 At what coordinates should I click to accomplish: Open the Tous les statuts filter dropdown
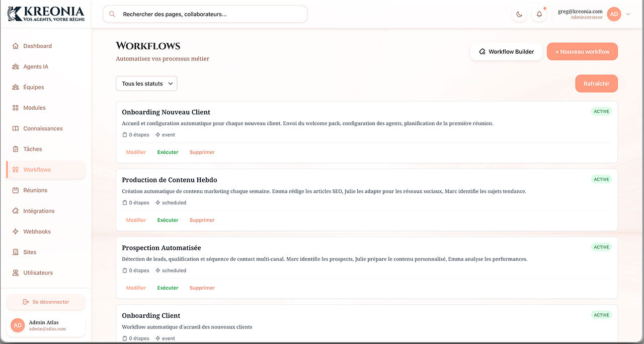[146, 83]
